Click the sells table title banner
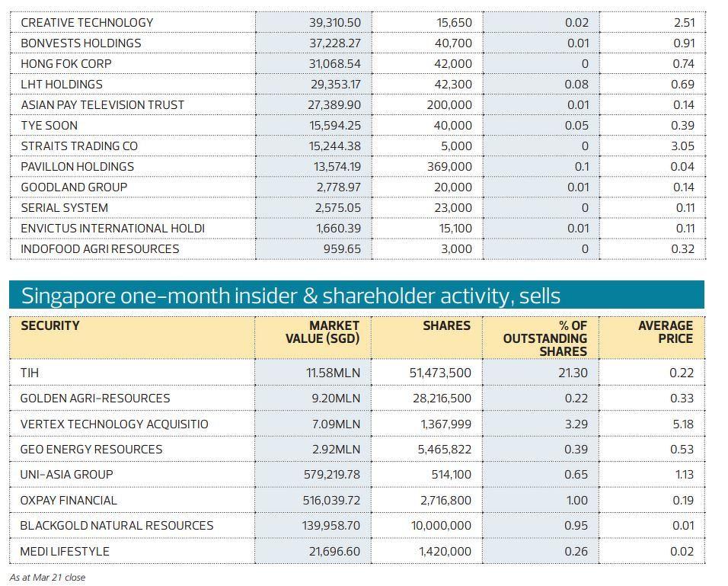 356,296
